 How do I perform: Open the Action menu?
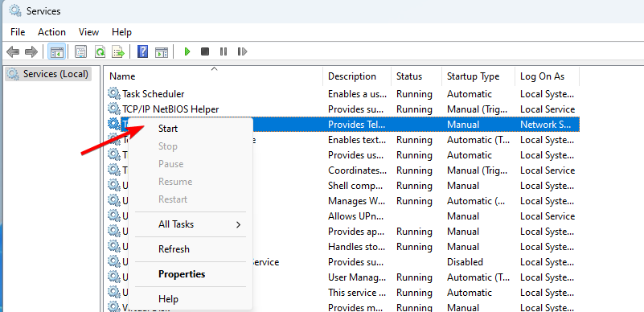click(x=51, y=32)
